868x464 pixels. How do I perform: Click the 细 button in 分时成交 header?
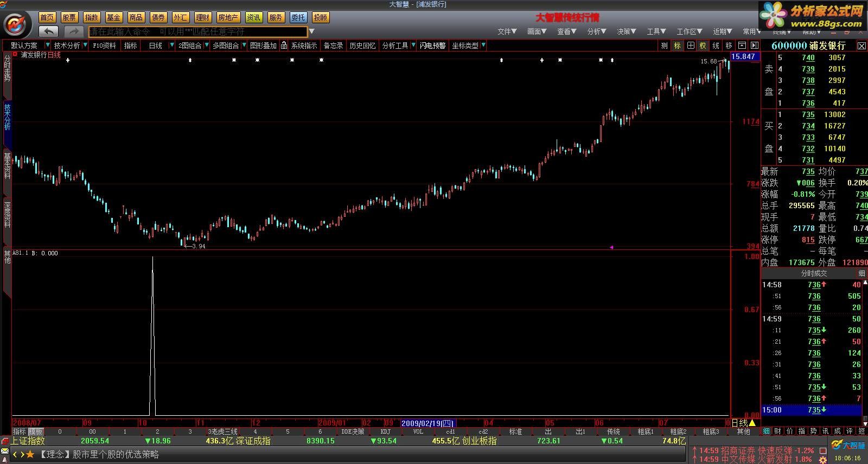coord(861,273)
